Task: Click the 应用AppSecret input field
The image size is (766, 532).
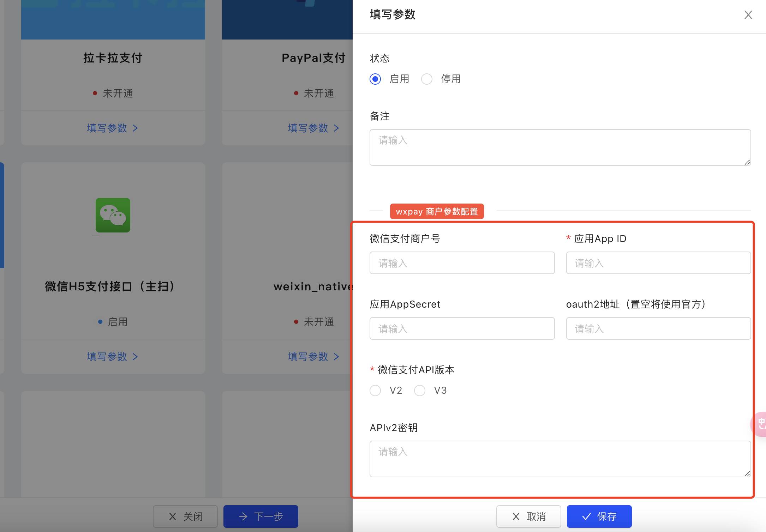Action: click(462, 328)
